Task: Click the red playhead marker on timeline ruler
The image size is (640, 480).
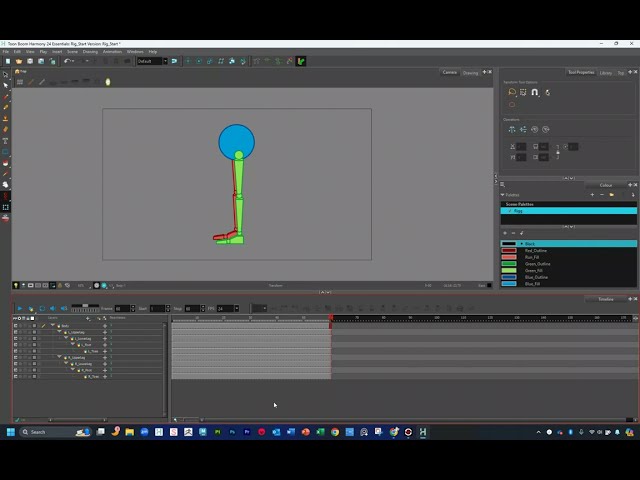Action: point(331,318)
